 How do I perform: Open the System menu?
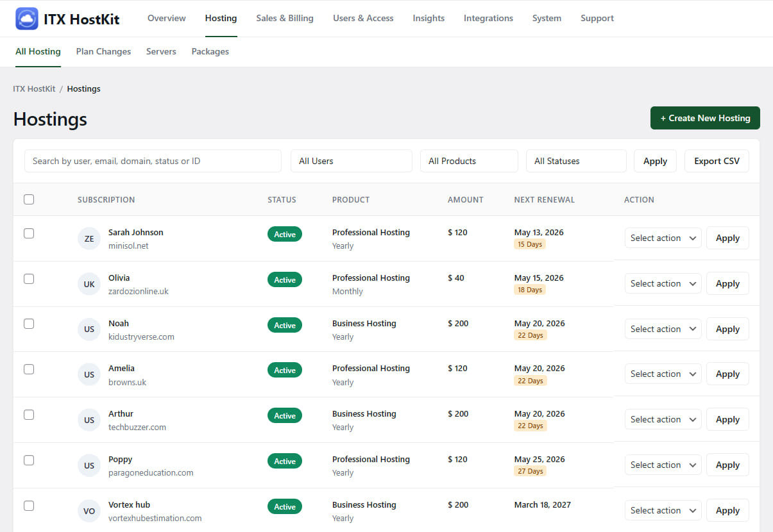point(547,18)
